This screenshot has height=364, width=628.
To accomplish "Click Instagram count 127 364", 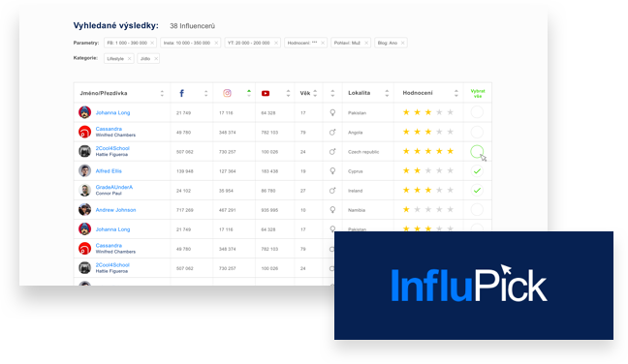I will pos(227,171).
